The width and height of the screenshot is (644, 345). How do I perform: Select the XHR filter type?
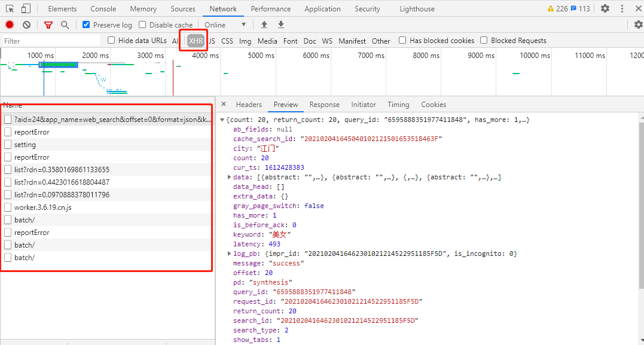(x=196, y=41)
